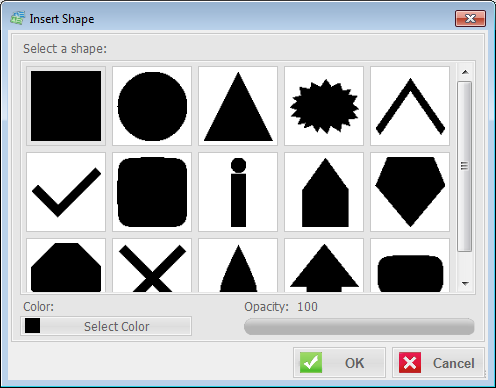Select the starburst shape

(324, 106)
